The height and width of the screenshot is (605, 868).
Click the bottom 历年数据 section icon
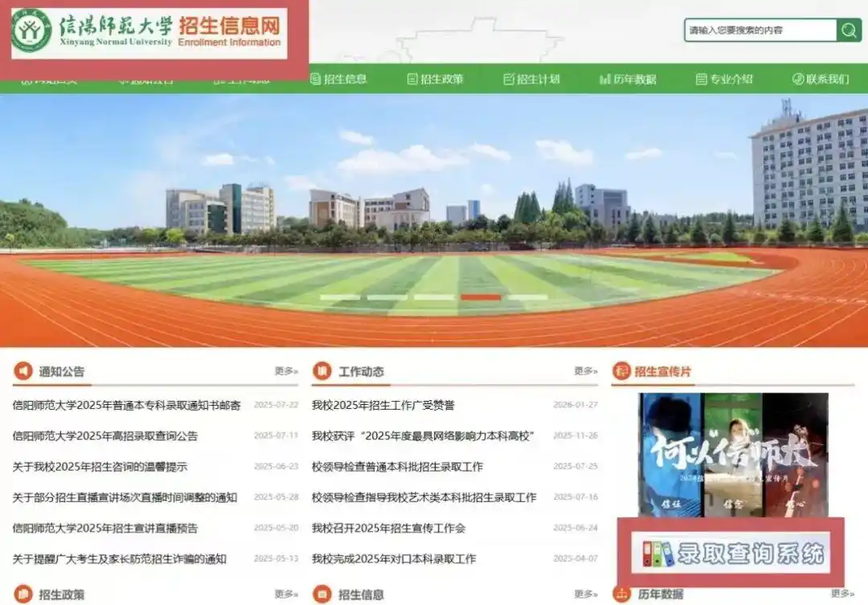click(x=622, y=595)
